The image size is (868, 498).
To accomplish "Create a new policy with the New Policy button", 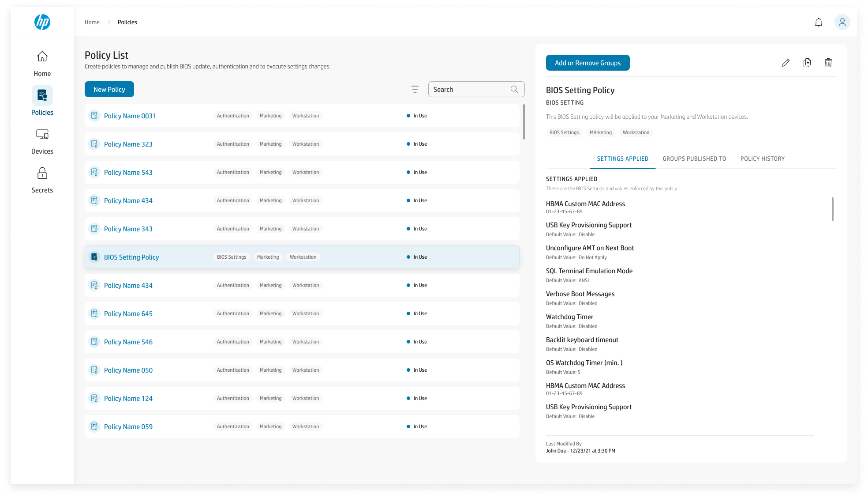I will click(109, 89).
